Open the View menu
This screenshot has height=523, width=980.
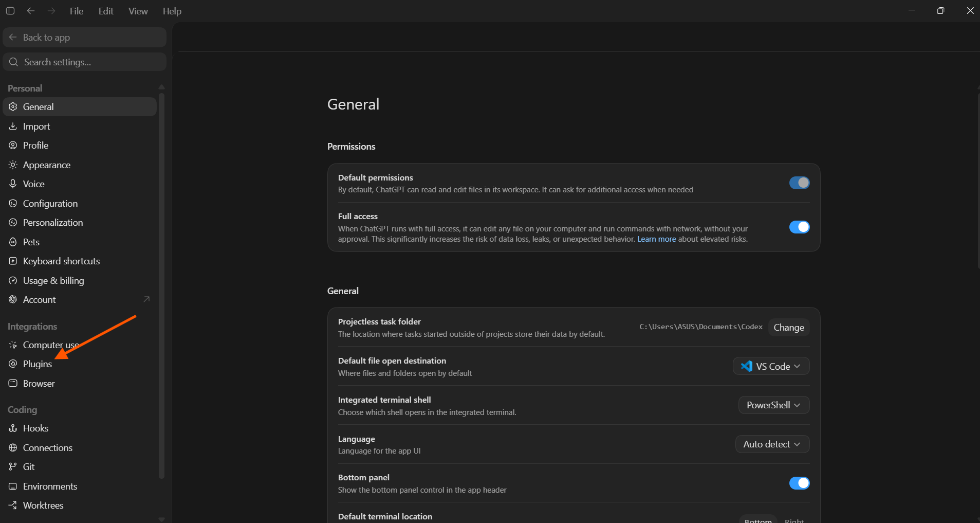[x=138, y=11]
